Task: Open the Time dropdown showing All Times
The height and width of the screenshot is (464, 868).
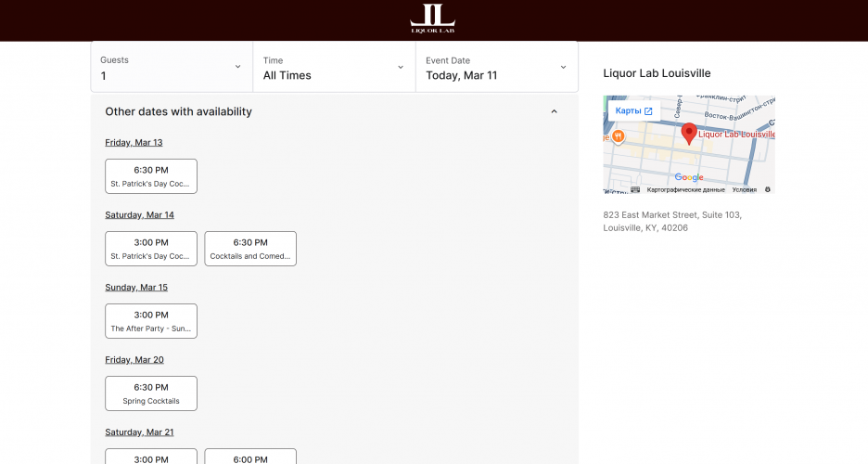Action: [x=334, y=67]
